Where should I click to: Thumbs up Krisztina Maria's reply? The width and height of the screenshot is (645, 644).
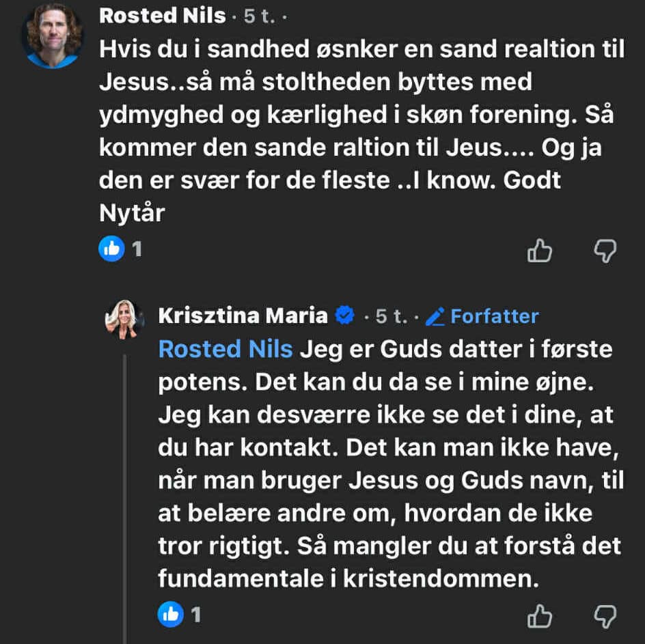click(x=540, y=617)
